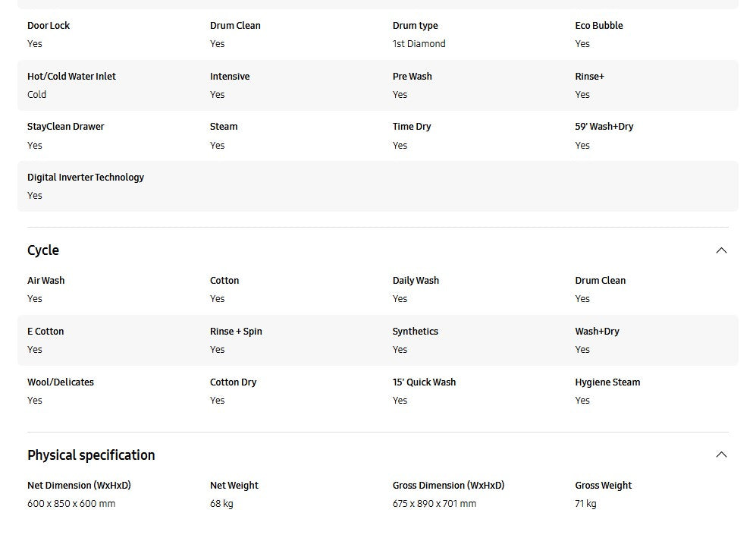756x560 pixels.
Task: Collapse the Physical specification section chevron
Action: click(721, 455)
